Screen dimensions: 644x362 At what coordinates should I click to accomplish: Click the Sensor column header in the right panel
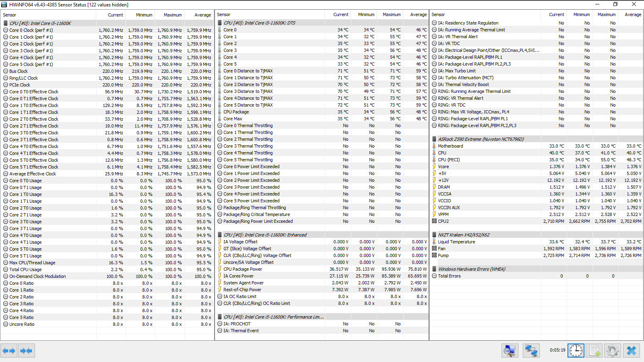tap(485, 14)
